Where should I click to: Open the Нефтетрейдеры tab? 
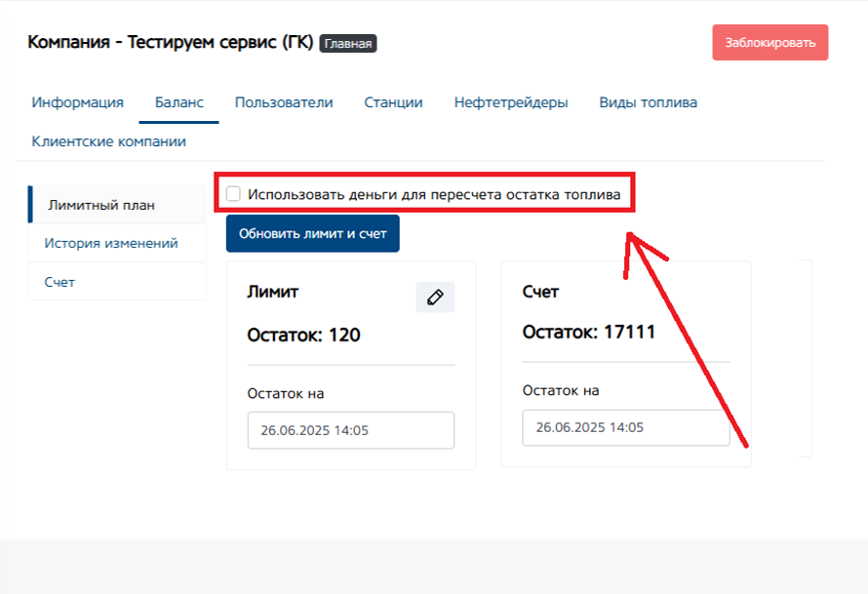[x=511, y=102]
